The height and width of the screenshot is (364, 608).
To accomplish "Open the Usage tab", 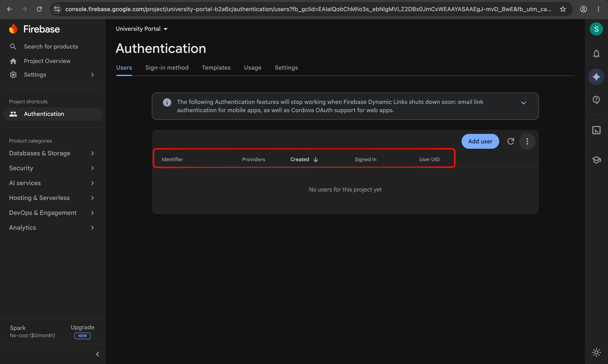I will pyautogui.click(x=253, y=68).
